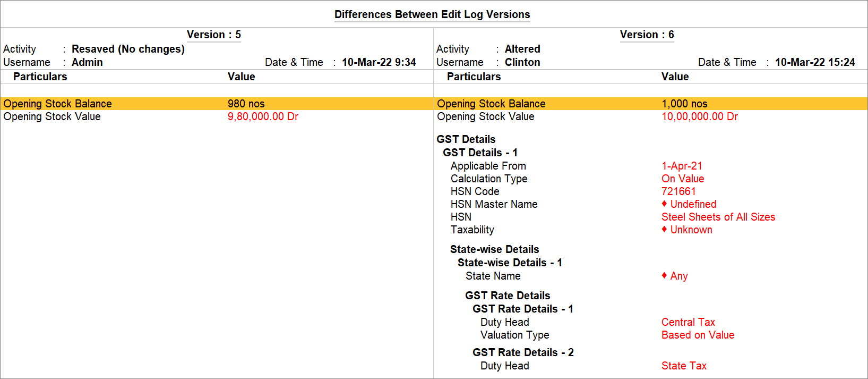868x379 pixels.
Task: Select the Any state value
Action: point(675,276)
